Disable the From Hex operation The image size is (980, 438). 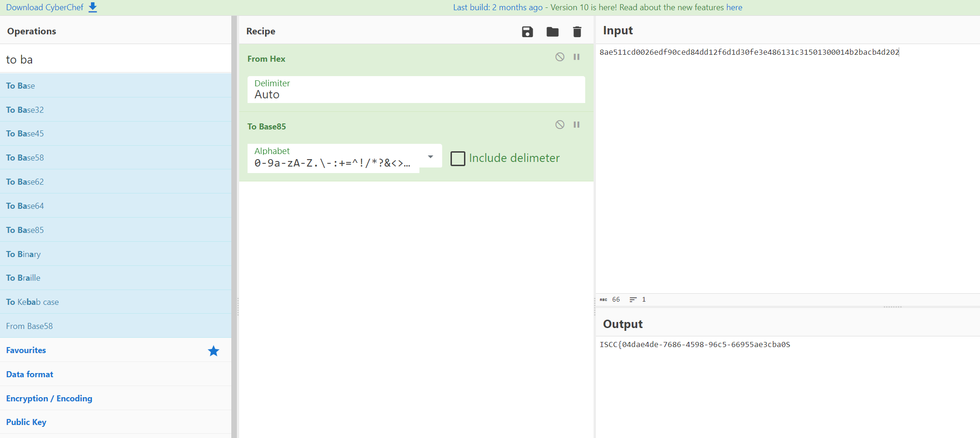coord(560,57)
